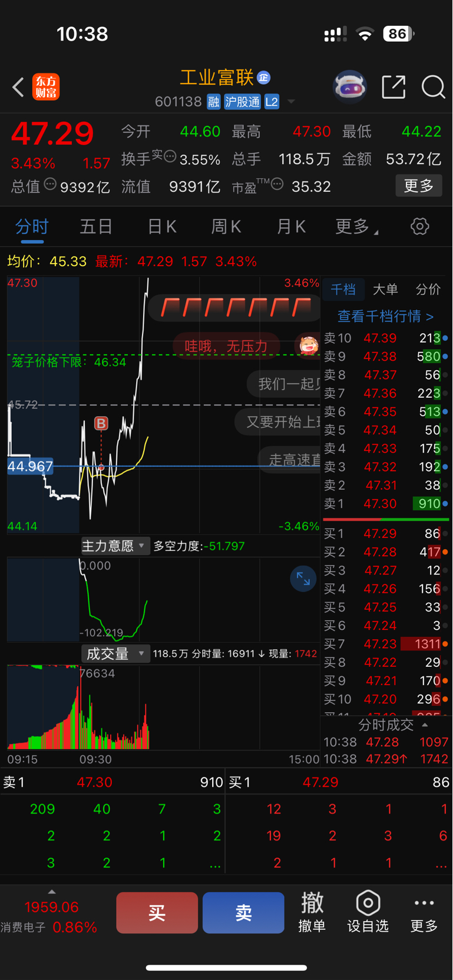This screenshot has height=980, width=453.
Task: Tap the cartoon avatar beside 哇哦，无压力
Action: pos(307,346)
